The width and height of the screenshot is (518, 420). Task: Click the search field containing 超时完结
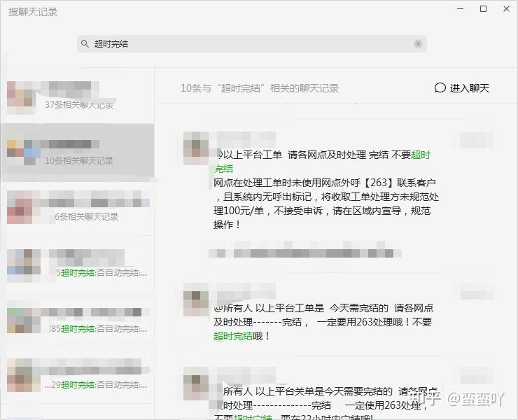(252, 43)
